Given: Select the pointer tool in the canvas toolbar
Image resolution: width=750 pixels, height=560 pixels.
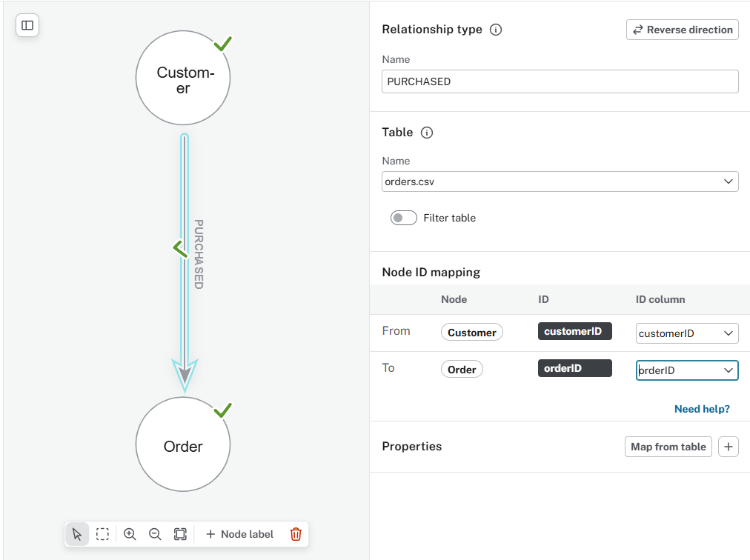Looking at the screenshot, I should 77,533.
